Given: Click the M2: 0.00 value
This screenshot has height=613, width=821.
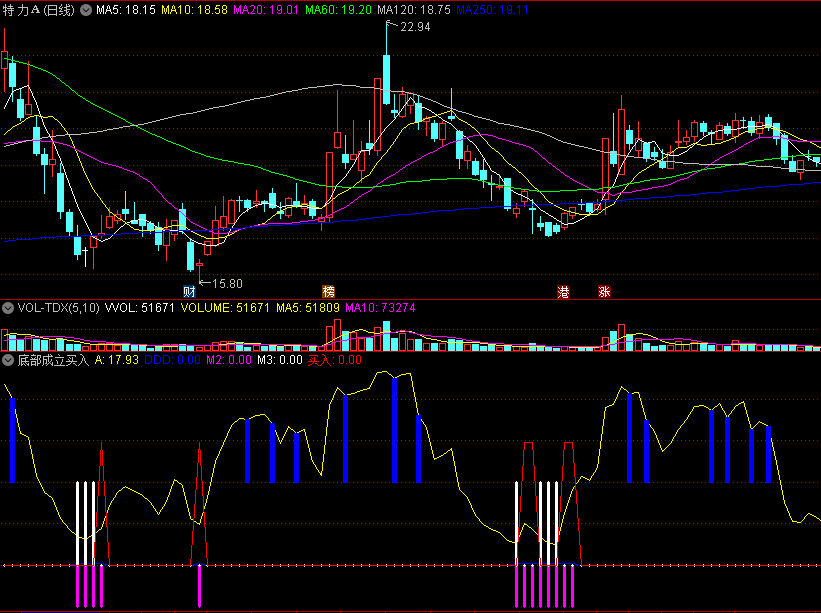Looking at the screenshot, I should 229,360.
